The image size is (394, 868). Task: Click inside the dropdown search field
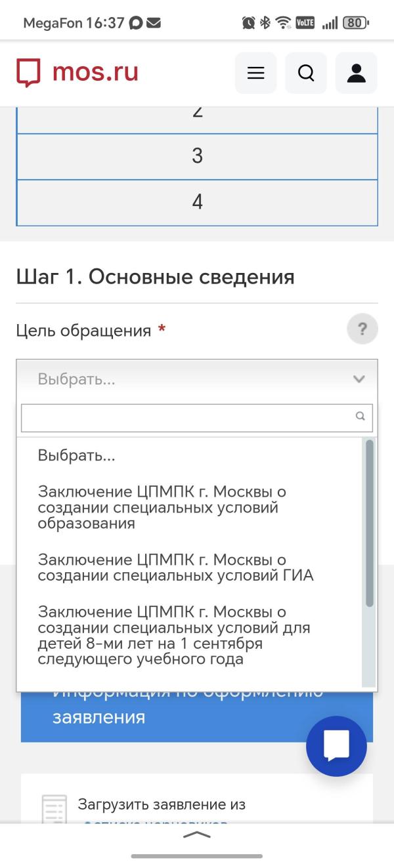[187, 417]
